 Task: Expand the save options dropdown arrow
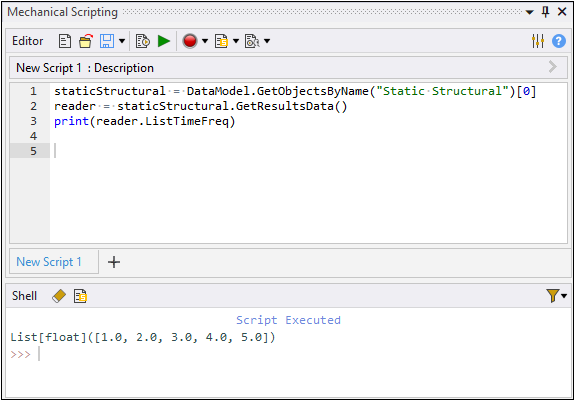tap(122, 41)
